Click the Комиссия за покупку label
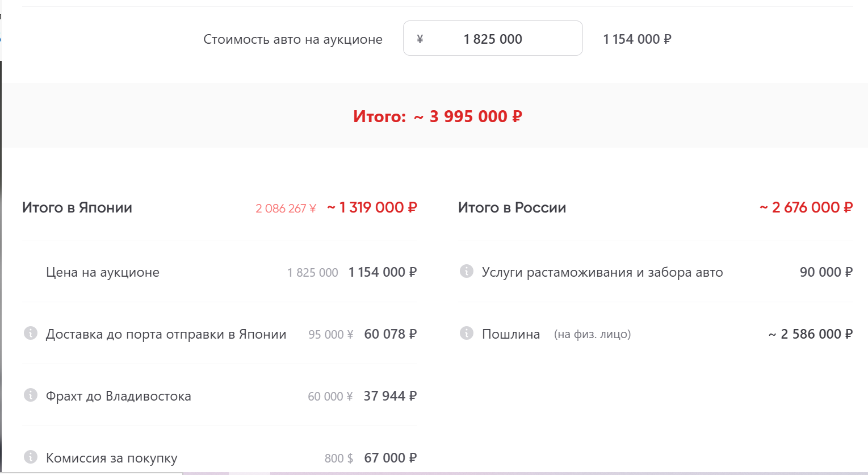 coord(112,458)
